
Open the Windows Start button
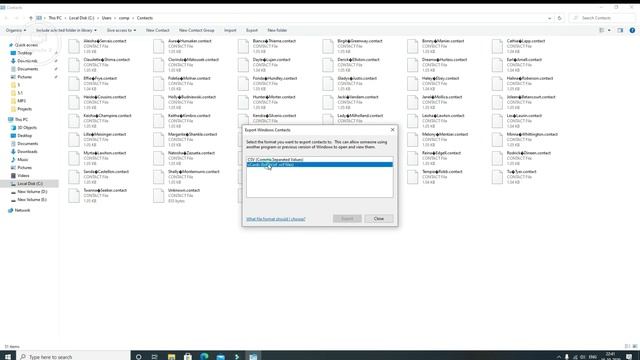[8, 356]
